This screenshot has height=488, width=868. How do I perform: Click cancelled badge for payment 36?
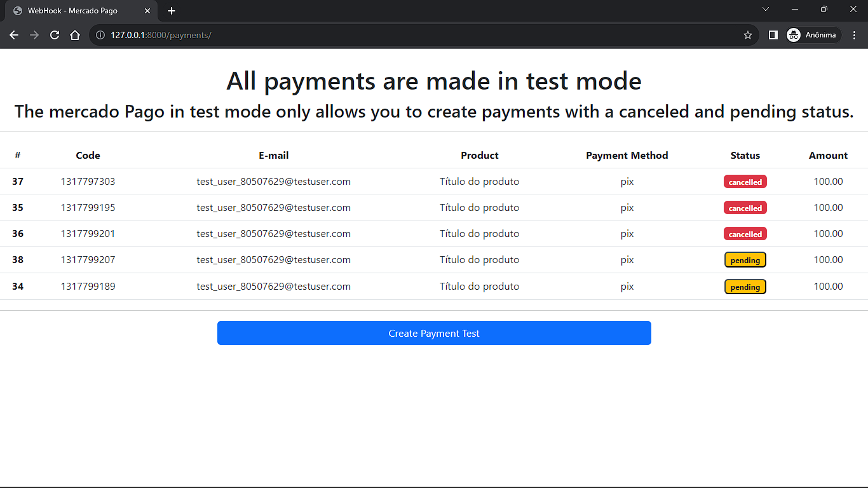745,234
